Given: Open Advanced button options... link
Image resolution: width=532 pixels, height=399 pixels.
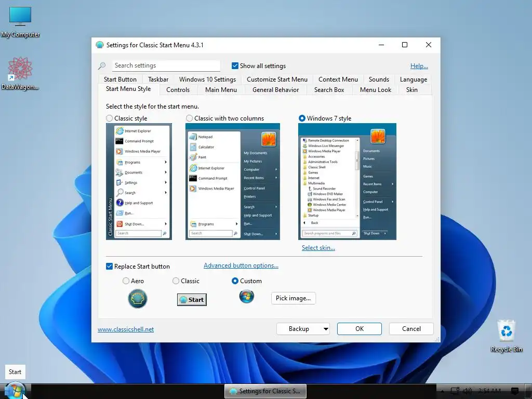Looking at the screenshot, I should point(241,265).
